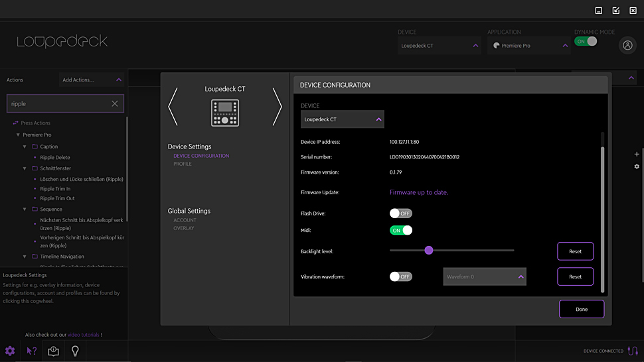Click the edit window icon at top right
Screen dimensions: 644x362
pos(616,11)
